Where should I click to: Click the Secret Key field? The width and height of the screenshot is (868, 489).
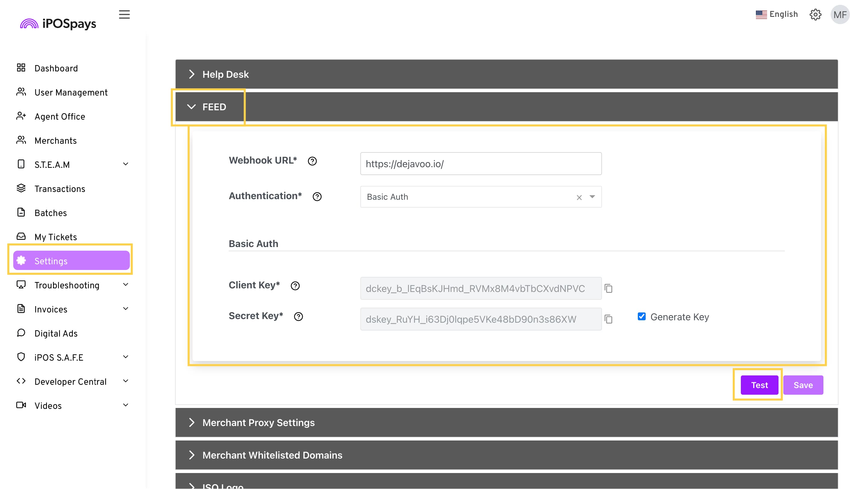point(481,319)
